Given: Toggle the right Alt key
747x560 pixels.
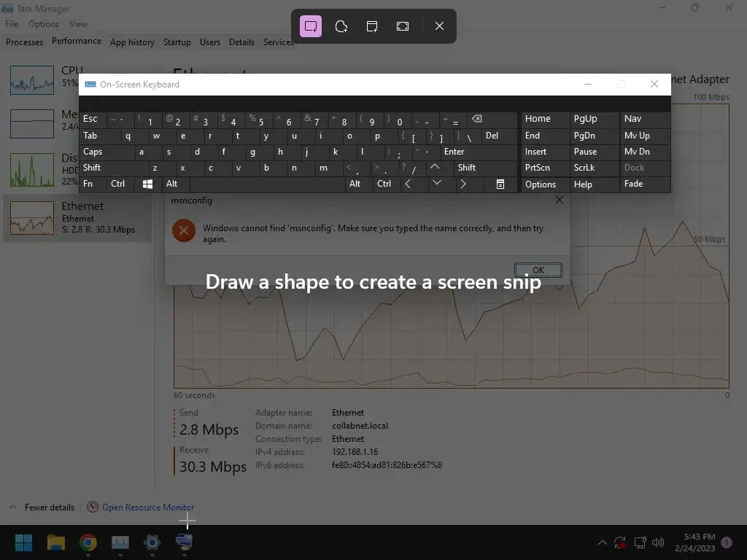Looking at the screenshot, I should click(359, 184).
